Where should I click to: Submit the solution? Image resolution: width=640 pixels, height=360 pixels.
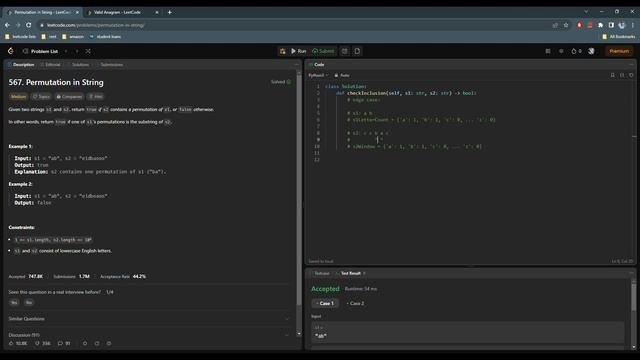click(x=323, y=51)
